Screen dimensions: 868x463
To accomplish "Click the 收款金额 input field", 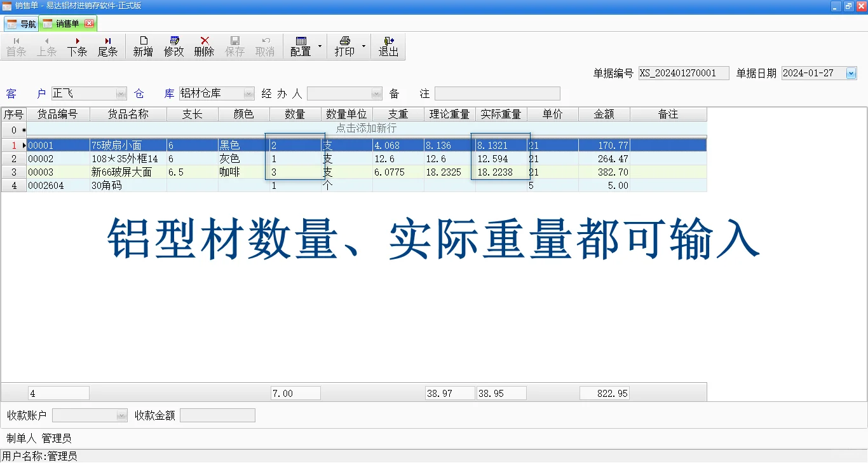I will pos(217,415).
